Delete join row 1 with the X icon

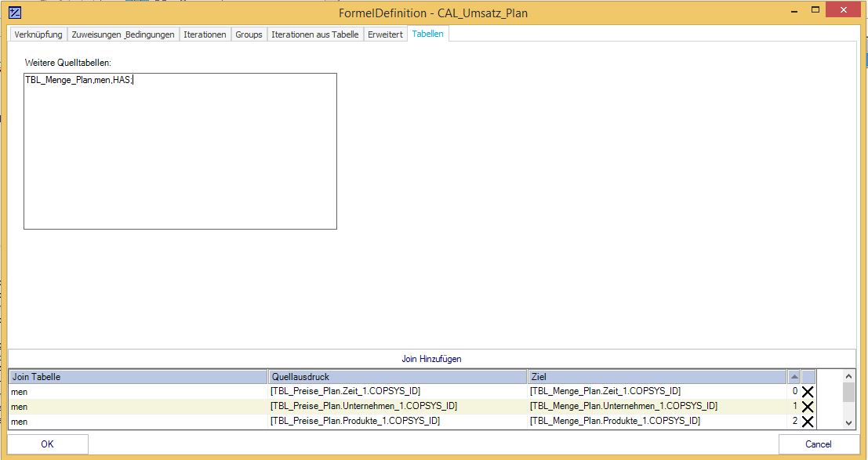(x=808, y=407)
